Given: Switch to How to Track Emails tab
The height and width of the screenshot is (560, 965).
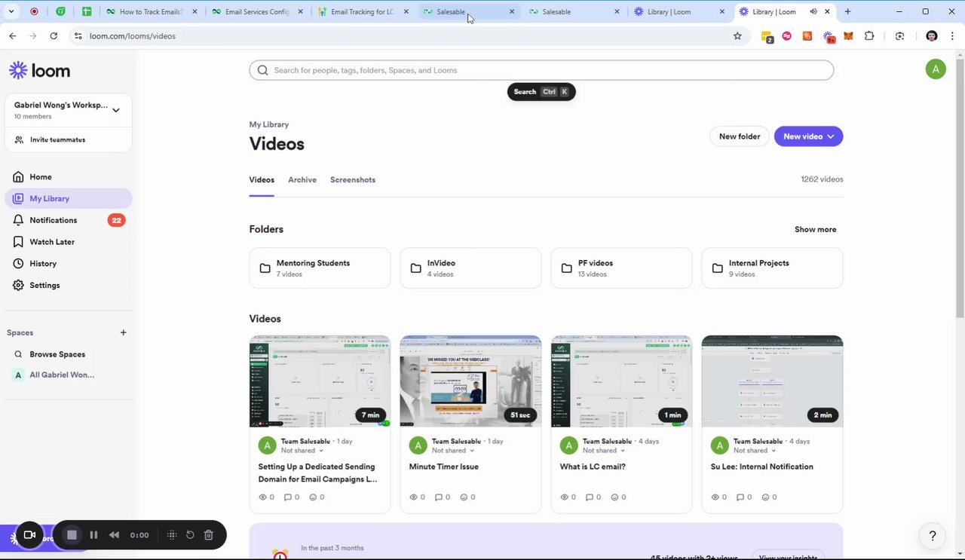Looking at the screenshot, I should (x=151, y=11).
